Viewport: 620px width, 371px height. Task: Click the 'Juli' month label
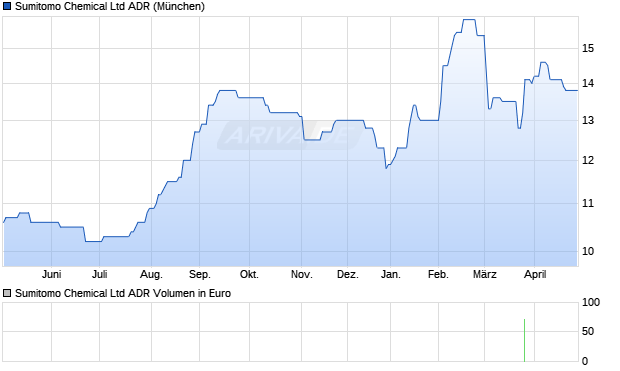click(x=100, y=274)
